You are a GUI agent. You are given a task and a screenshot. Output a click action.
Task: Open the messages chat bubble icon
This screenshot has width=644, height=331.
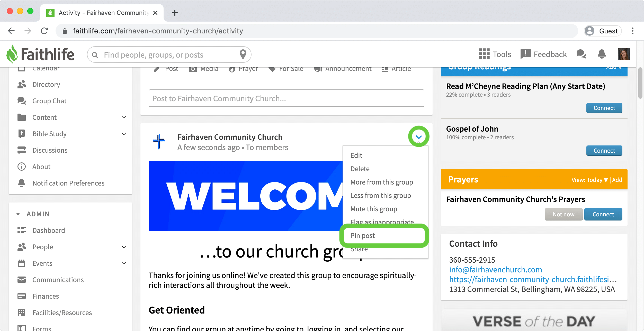coord(581,54)
